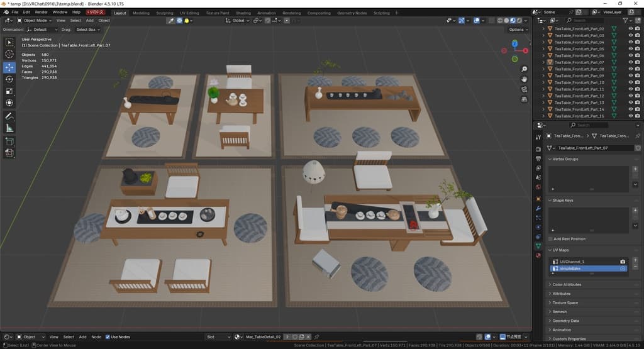This screenshot has width=644, height=349.
Task: Enable the Add Rest Position checkbox
Action: point(551,239)
